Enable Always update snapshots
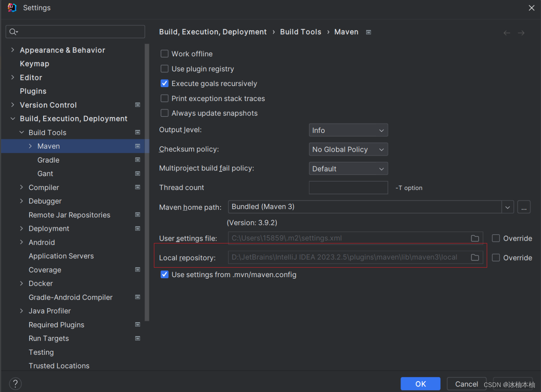 165,113
